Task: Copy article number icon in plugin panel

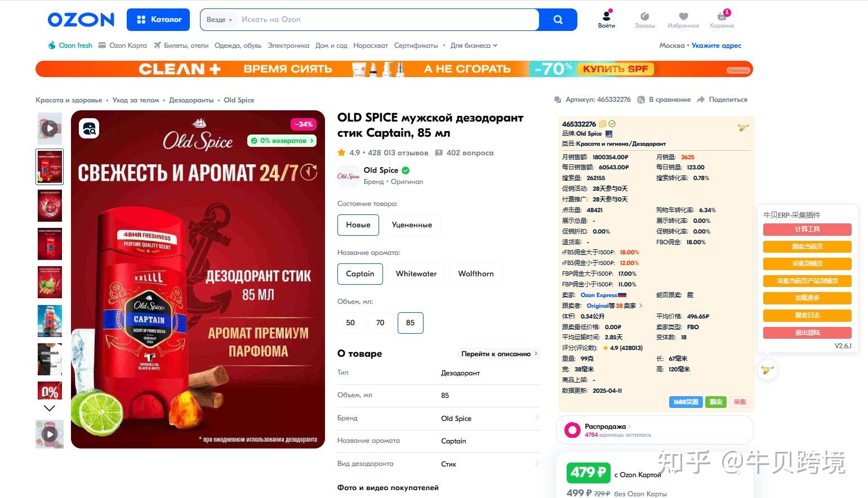Action: (603, 124)
